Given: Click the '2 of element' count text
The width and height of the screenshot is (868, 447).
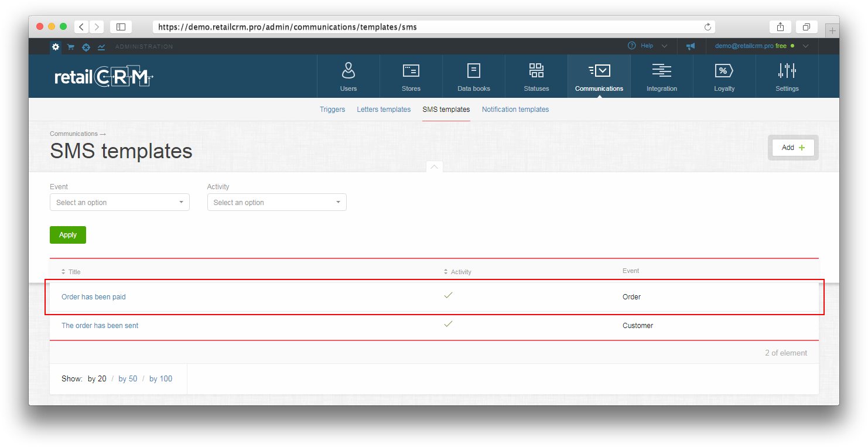Looking at the screenshot, I should pos(786,353).
